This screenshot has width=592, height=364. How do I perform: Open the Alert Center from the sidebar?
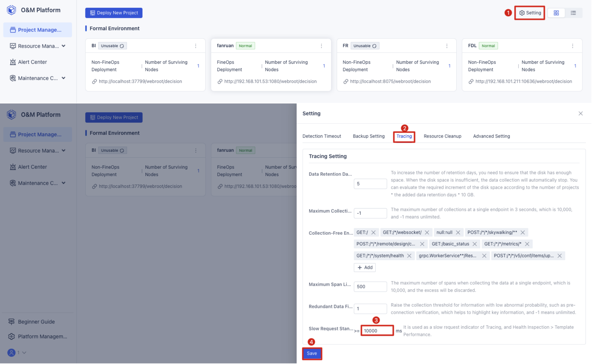click(x=32, y=62)
